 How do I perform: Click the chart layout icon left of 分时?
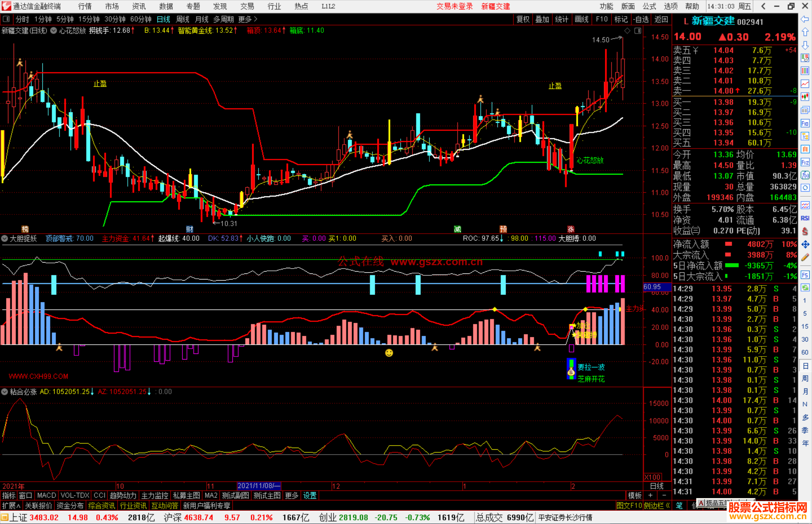(x=6, y=19)
